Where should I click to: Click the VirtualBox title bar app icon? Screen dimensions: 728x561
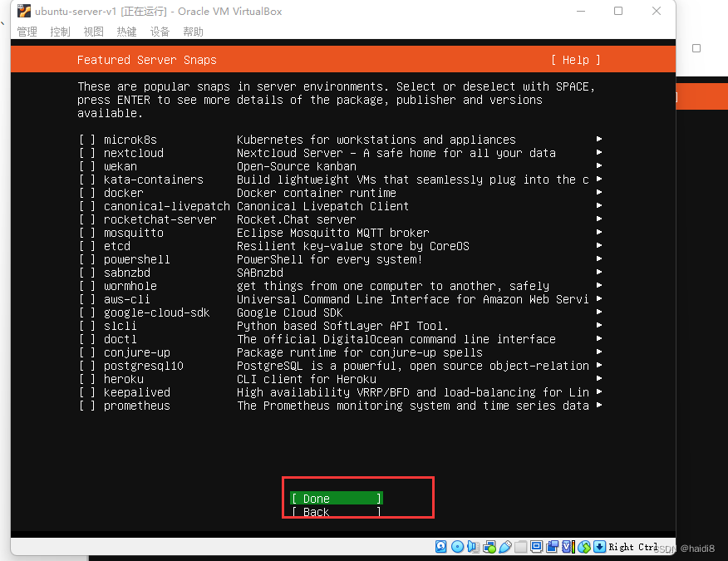coord(23,11)
